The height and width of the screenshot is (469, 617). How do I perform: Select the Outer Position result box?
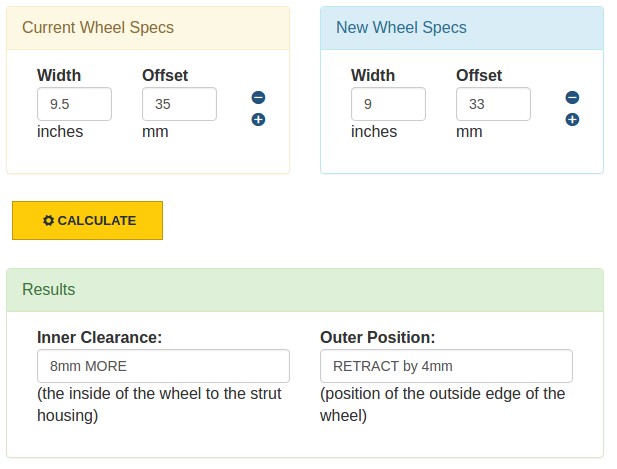point(446,366)
